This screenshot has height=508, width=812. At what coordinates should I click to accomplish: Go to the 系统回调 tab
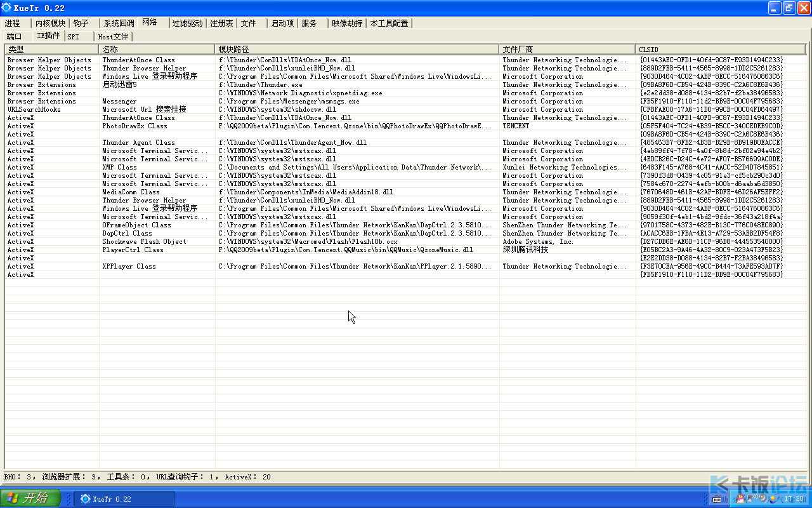click(119, 23)
